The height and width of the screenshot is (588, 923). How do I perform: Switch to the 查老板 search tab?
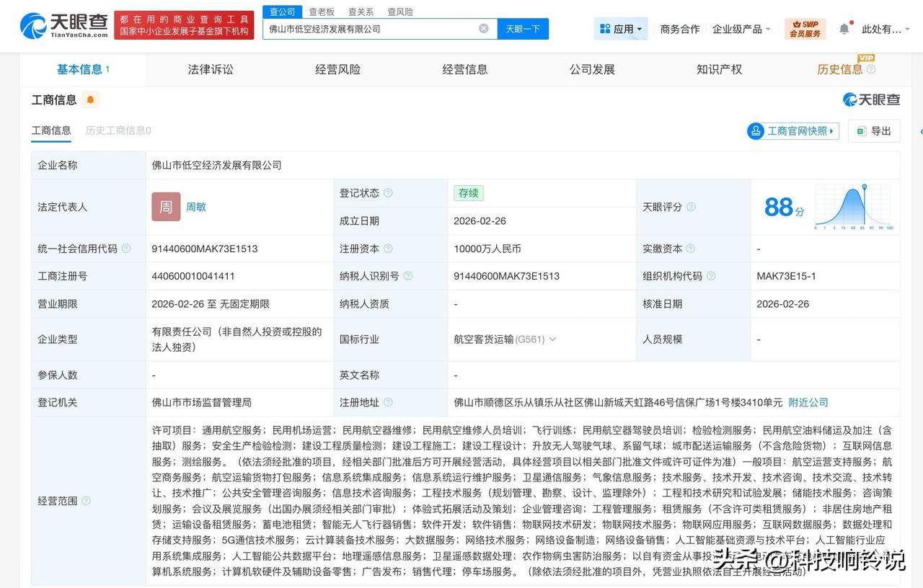point(322,12)
